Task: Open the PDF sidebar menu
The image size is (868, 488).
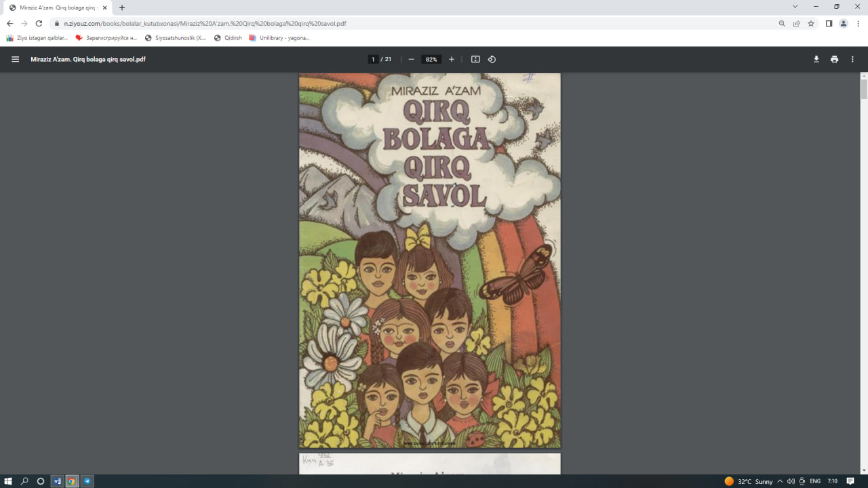Action: point(15,59)
